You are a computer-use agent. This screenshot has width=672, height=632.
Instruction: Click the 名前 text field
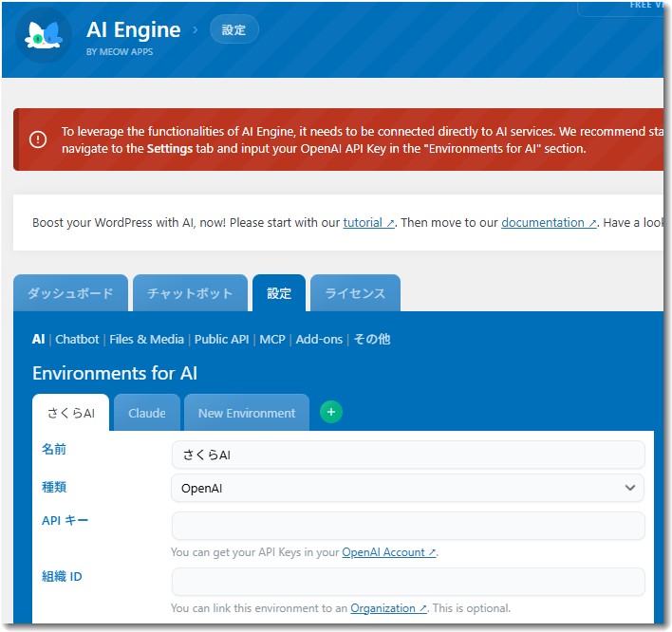(407, 455)
